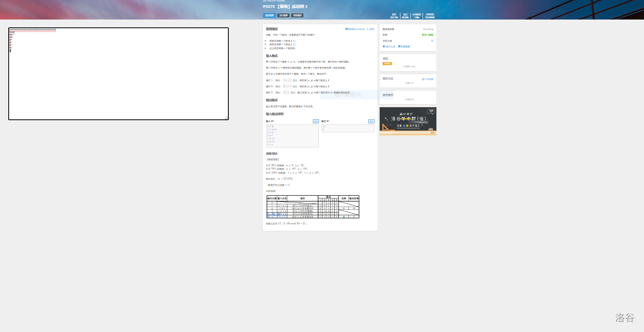The width and height of the screenshot is (644, 332).
Task: Expand the problem statement with 展开
Action: (x=371, y=29)
